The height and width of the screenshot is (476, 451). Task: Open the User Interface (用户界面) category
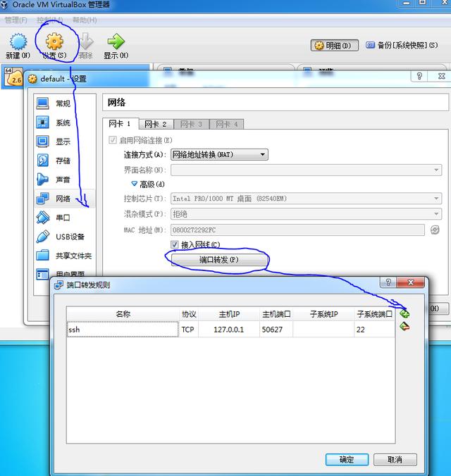click(63, 274)
